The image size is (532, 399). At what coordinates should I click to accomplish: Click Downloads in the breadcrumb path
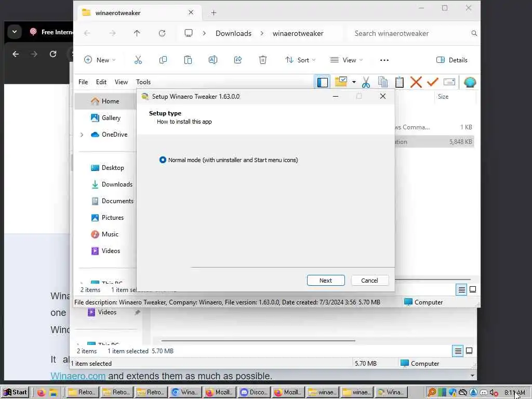tap(233, 33)
